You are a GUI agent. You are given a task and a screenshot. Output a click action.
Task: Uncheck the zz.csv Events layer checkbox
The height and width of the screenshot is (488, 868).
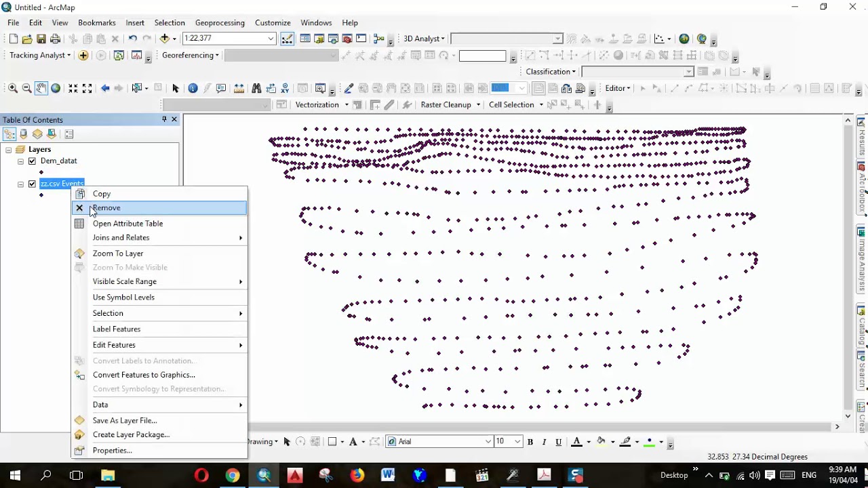pyautogui.click(x=32, y=184)
